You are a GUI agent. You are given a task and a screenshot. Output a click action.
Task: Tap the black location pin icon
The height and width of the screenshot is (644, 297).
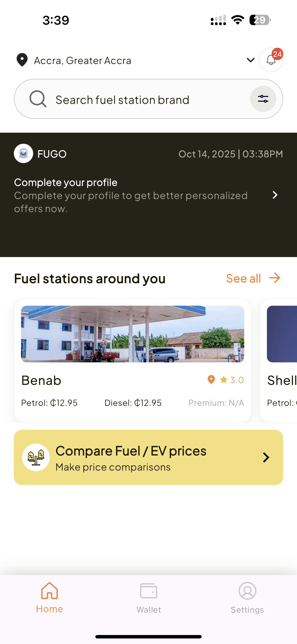click(x=22, y=60)
